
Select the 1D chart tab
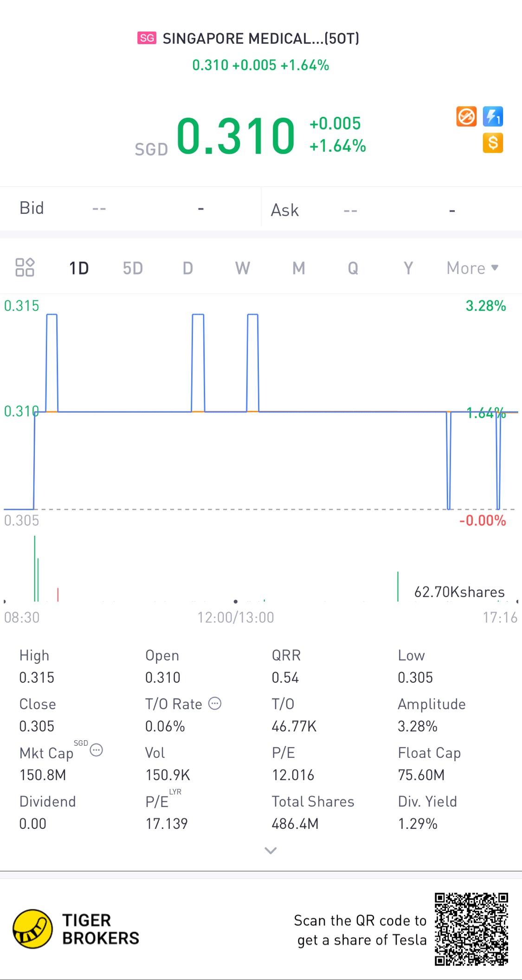click(79, 268)
